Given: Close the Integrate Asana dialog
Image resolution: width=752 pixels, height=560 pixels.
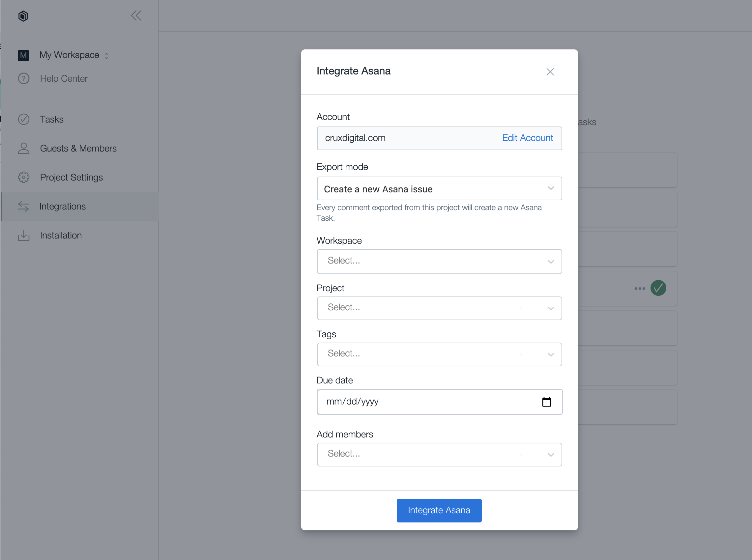Looking at the screenshot, I should pyautogui.click(x=550, y=72).
